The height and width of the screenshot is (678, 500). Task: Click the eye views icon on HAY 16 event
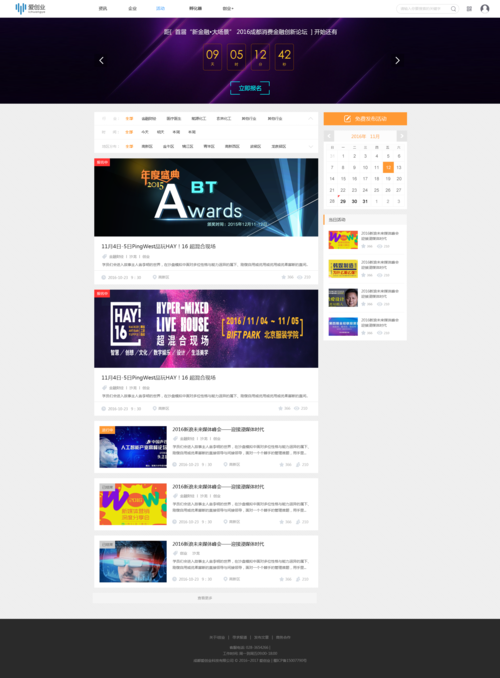point(297,408)
